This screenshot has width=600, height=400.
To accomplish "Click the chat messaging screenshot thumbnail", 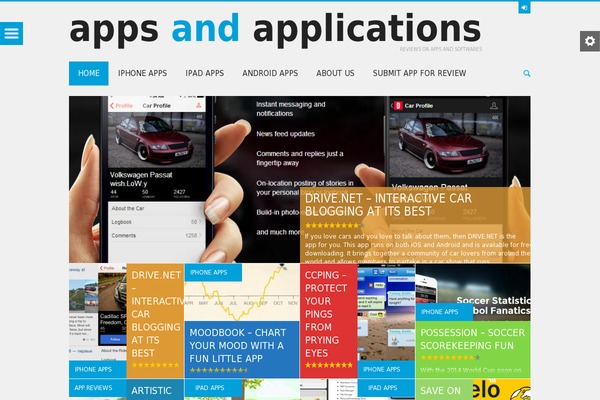I will 386,312.
